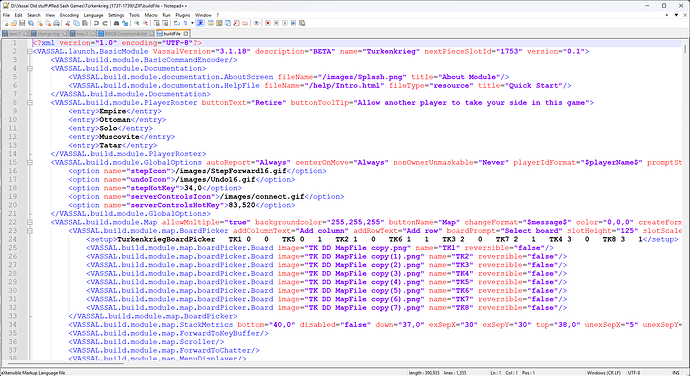Toggle synchronized vertical scrolling
The height and width of the screenshot is (376, 690).
point(157,23)
